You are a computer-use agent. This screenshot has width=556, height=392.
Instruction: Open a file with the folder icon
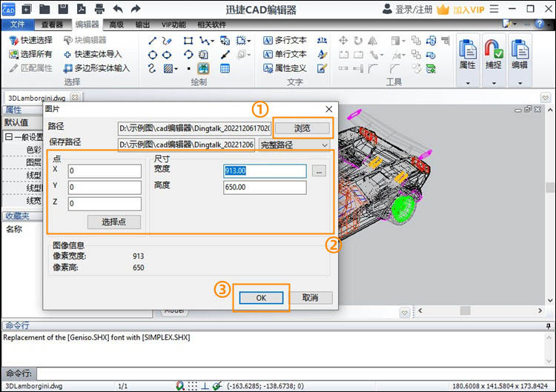(44, 8)
